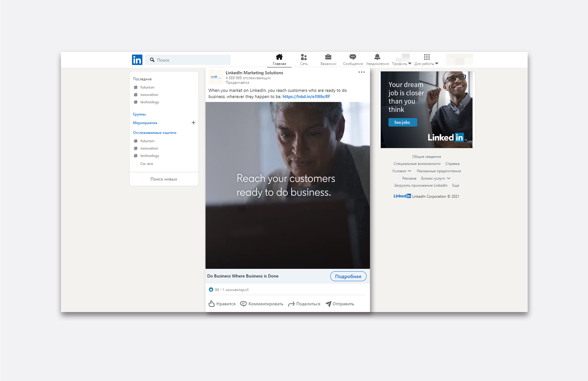The image size is (588, 381).
Task: Click the LinkedIn logo icon
Action: 137,60
